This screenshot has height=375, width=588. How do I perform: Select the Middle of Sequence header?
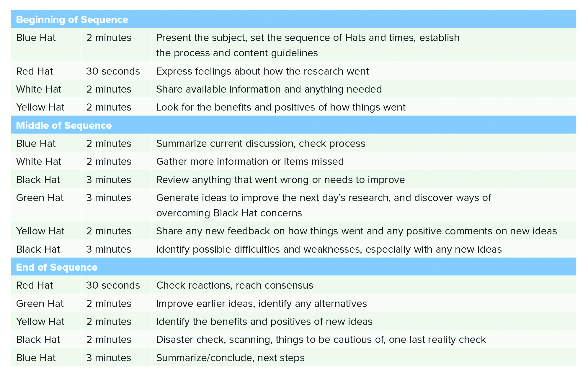(x=64, y=125)
